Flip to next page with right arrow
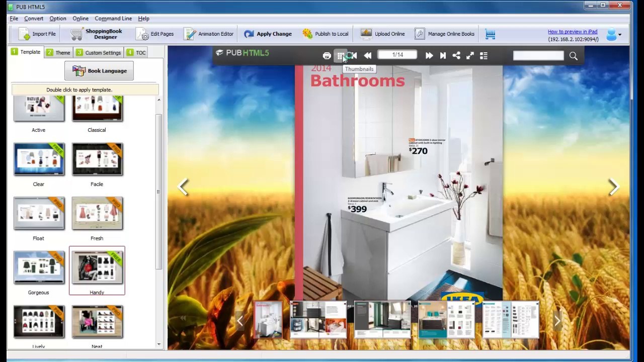644x362 pixels. pyautogui.click(x=613, y=187)
